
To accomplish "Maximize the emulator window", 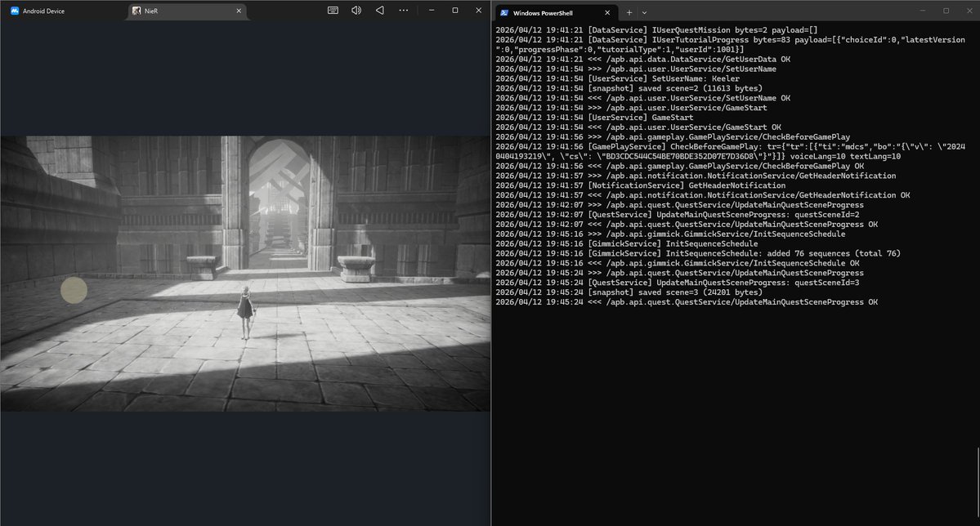I will (x=455, y=10).
